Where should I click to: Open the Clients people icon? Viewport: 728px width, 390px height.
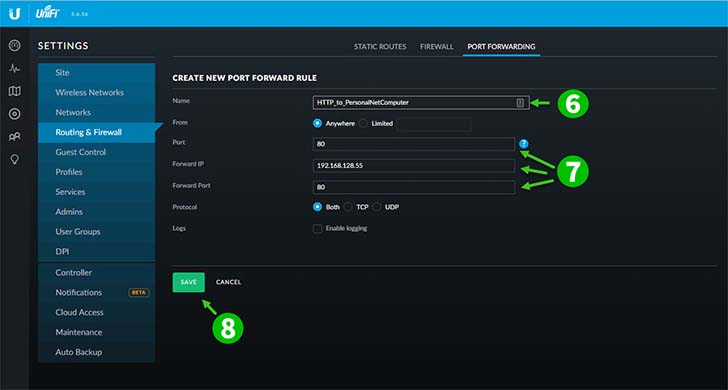click(15, 136)
